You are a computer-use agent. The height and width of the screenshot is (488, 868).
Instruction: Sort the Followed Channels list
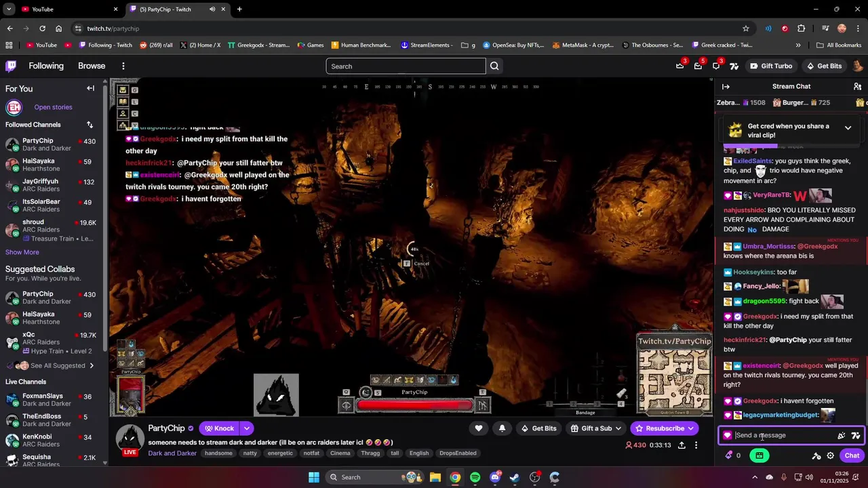tap(90, 125)
